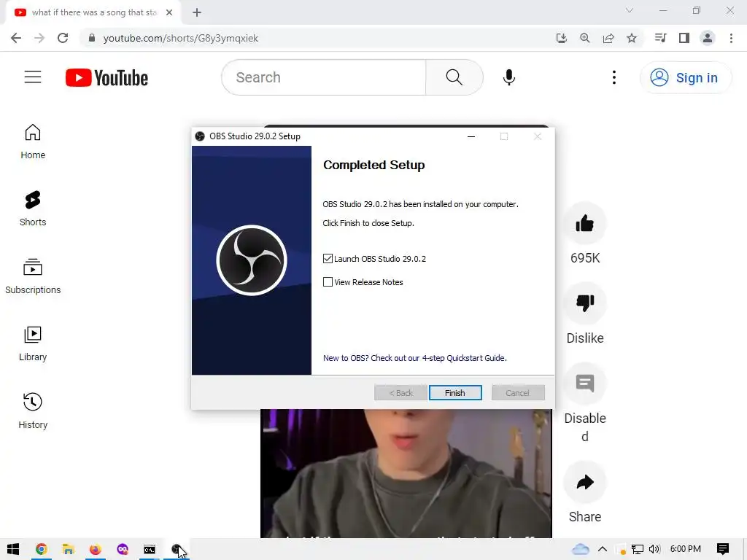This screenshot has width=747, height=560.
Task: Dislike the short with thumbs down
Action: pos(585,303)
